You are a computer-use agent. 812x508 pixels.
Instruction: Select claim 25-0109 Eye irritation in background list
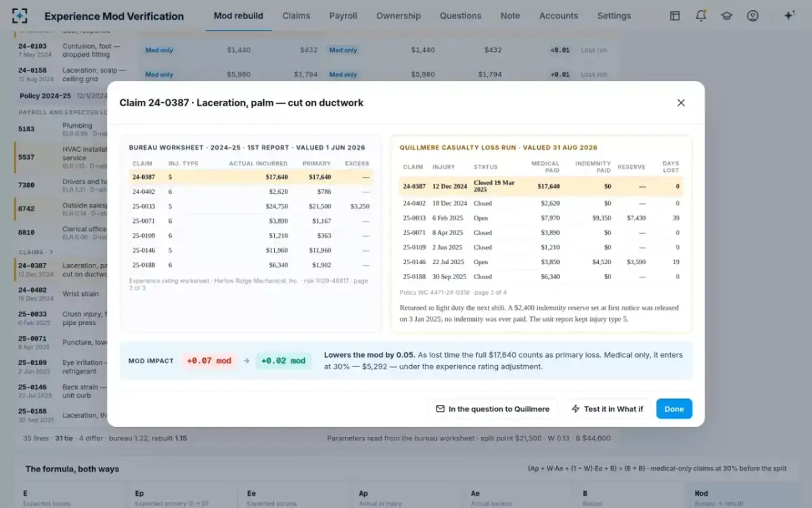tap(61, 367)
